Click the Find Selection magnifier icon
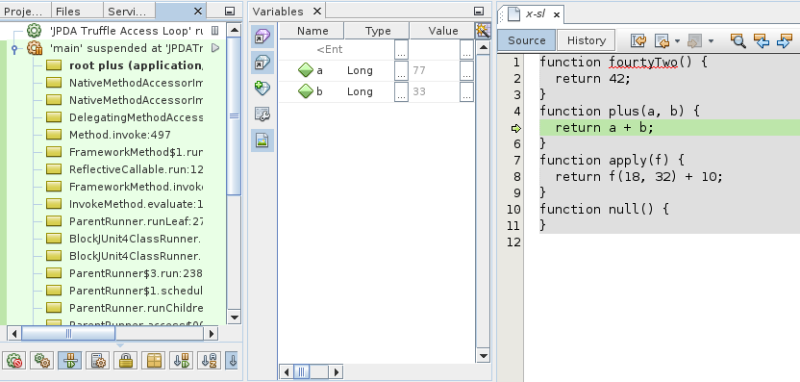 point(738,40)
